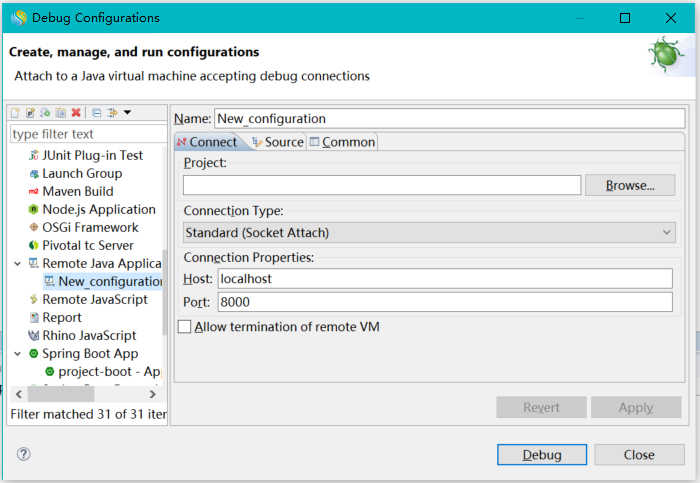This screenshot has height=483, width=700.
Task: Click the Host text field
Action: (445, 279)
